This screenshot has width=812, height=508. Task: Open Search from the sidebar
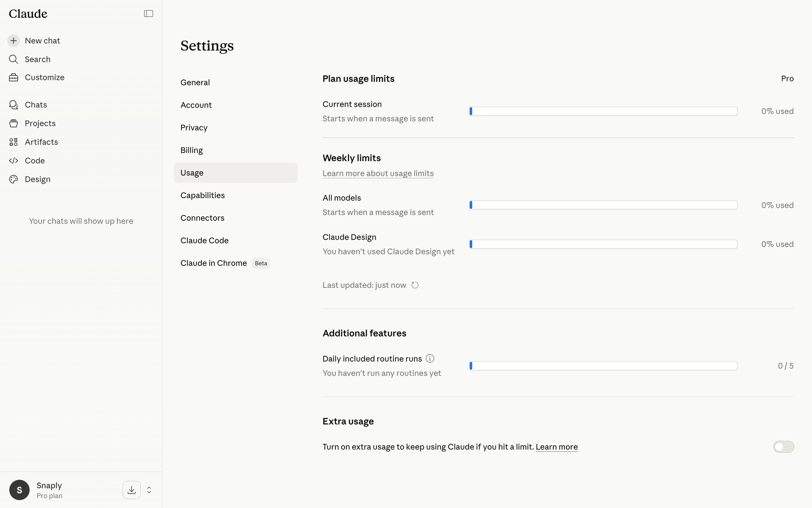(37, 59)
